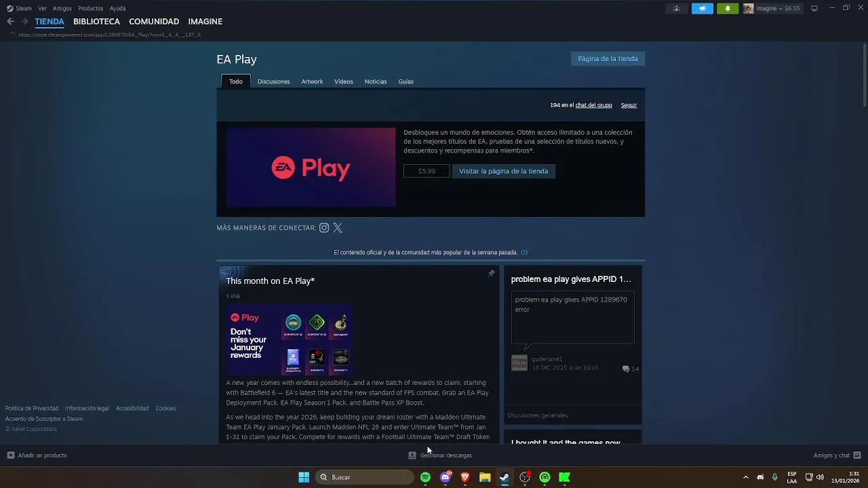Click the EA Play banner image

pos(311,167)
